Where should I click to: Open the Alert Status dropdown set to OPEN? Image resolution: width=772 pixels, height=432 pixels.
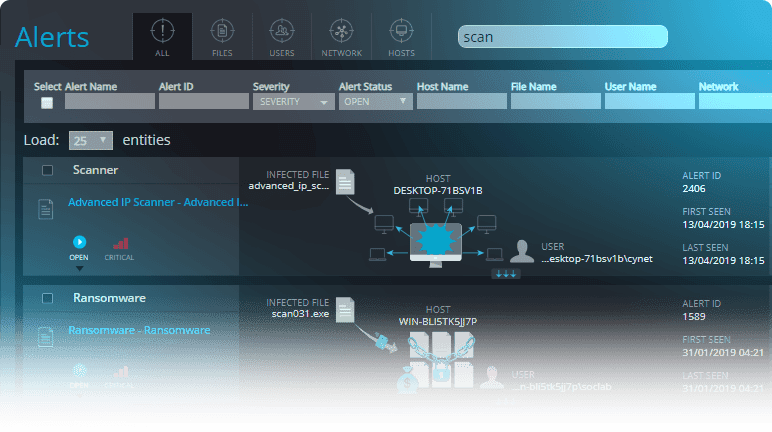point(375,102)
